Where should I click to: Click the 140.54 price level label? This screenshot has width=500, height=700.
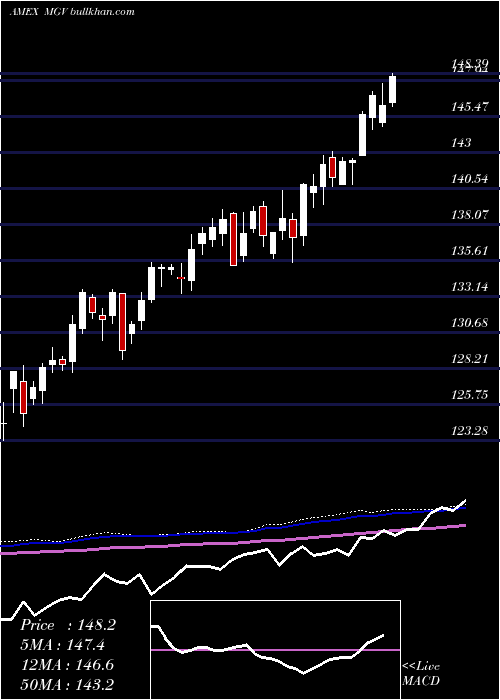[470, 179]
